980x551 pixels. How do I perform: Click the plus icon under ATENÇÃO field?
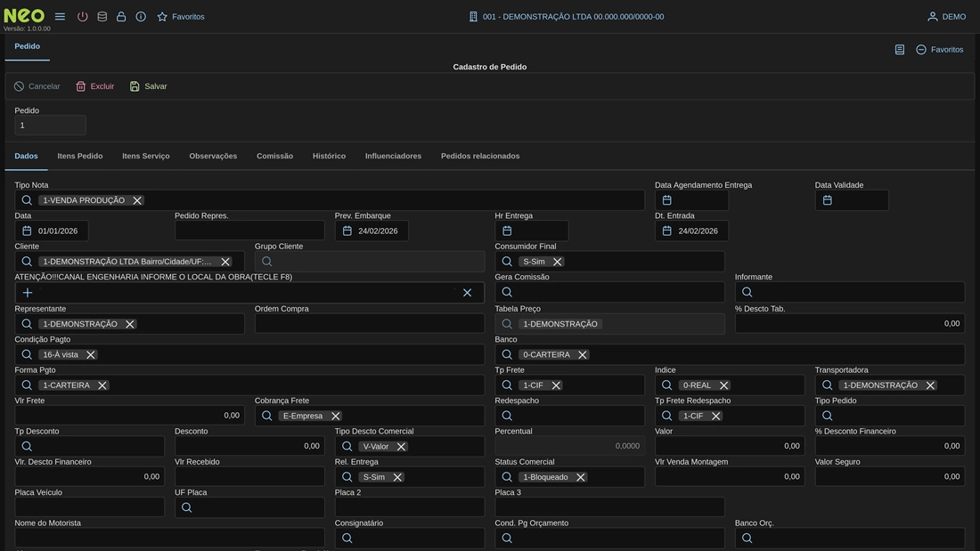tap(28, 293)
